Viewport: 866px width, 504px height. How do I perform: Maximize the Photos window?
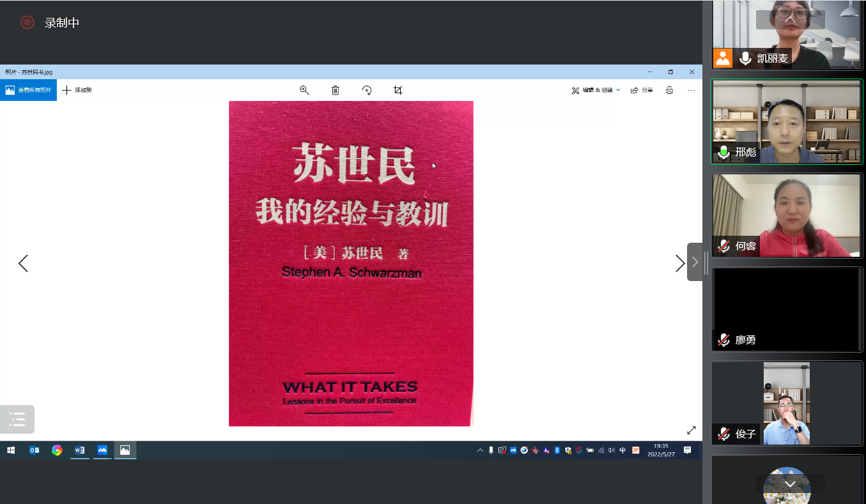click(x=670, y=72)
